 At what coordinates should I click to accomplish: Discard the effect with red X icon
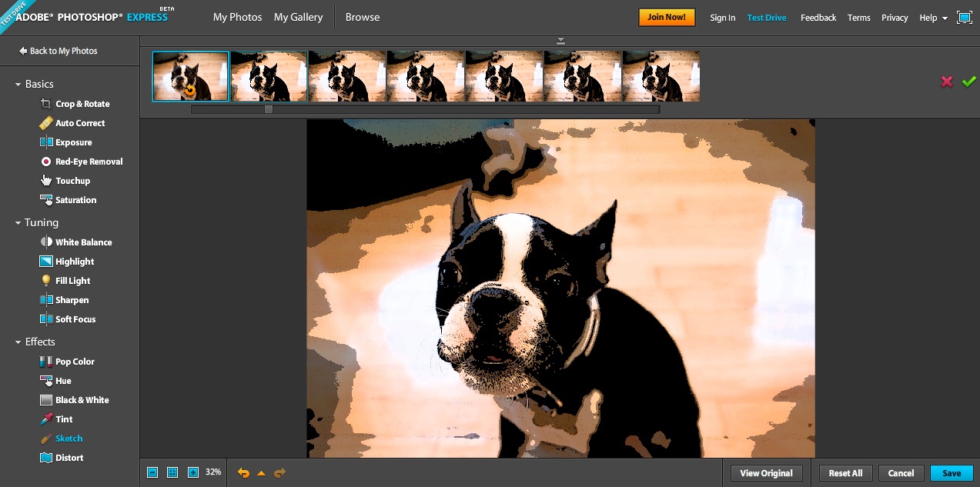[x=947, y=82]
